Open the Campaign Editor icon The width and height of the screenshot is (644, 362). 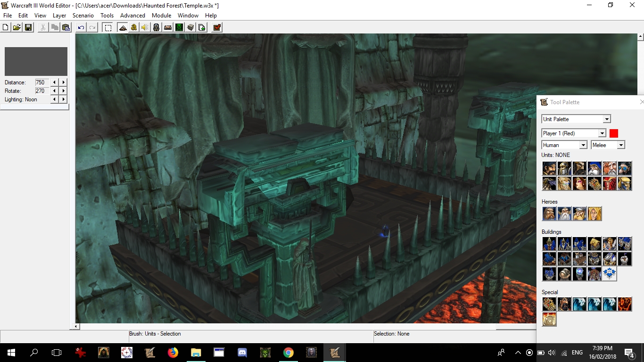(168, 27)
